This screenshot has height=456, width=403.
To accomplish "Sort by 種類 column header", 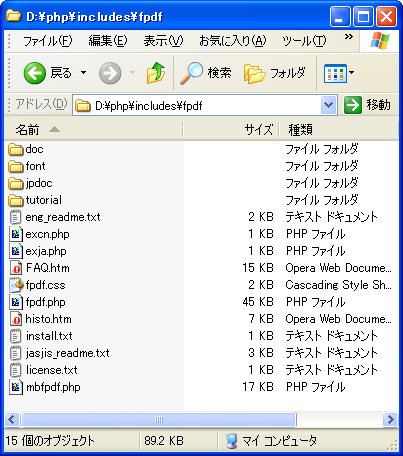I will 339,130.
